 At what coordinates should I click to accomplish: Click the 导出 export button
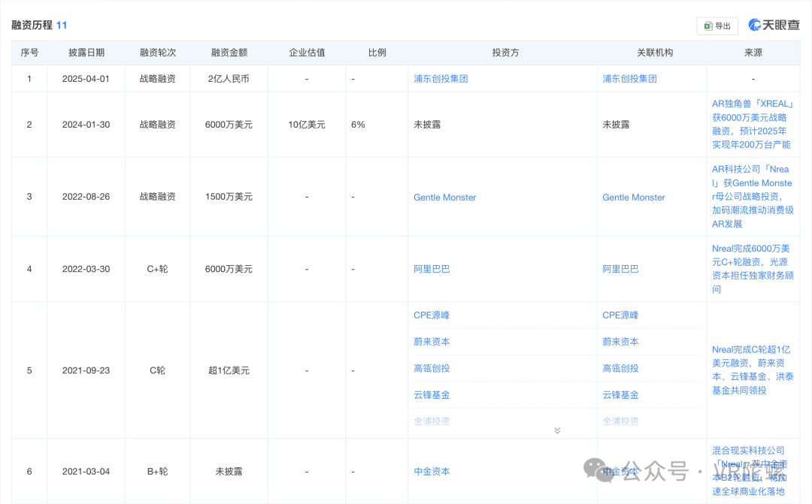click(x=717, y=26)
